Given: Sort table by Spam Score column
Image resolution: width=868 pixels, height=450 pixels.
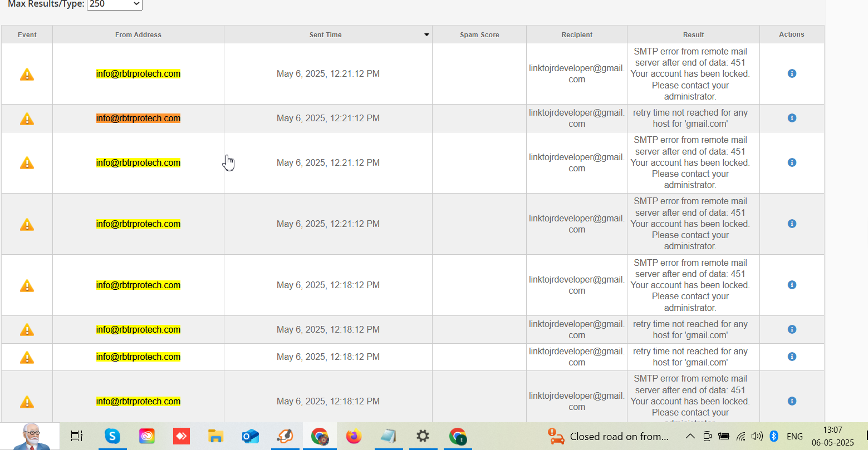Looking at the screenshot, I should click(479, 34).
